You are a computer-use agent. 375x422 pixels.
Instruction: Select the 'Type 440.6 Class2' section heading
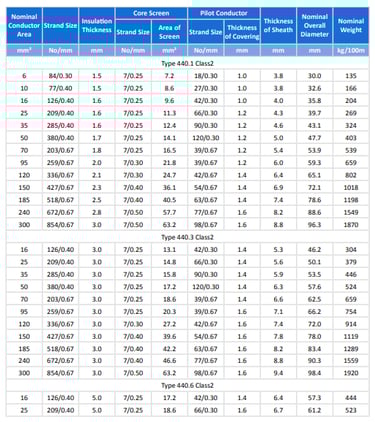coord(187,385)
